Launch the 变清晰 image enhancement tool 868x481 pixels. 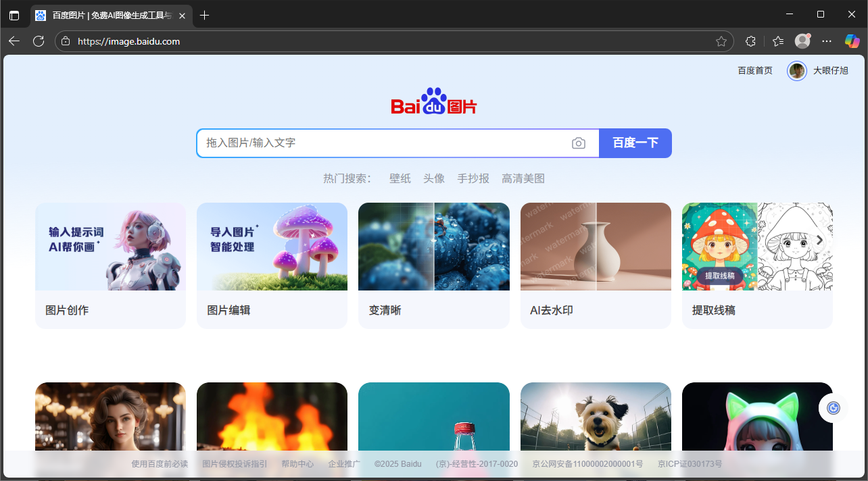[x=433, y=265]
